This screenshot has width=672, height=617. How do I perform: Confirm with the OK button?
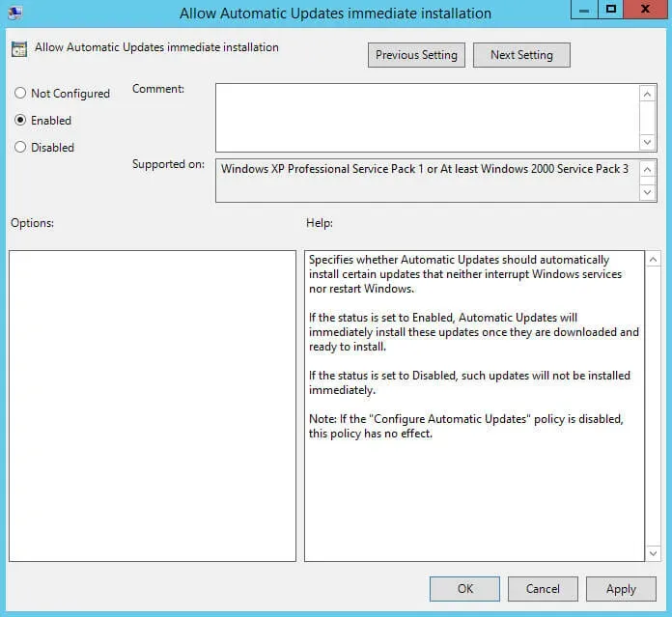[464, 589]
